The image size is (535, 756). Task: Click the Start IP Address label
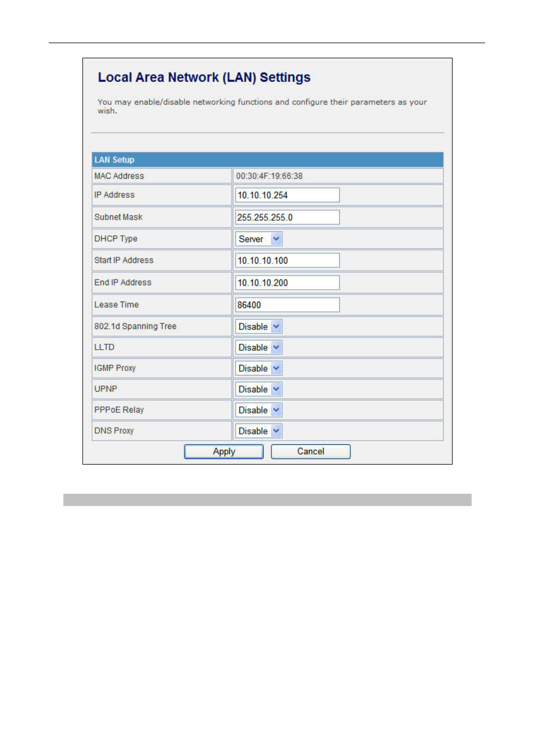tap(123, 260)
